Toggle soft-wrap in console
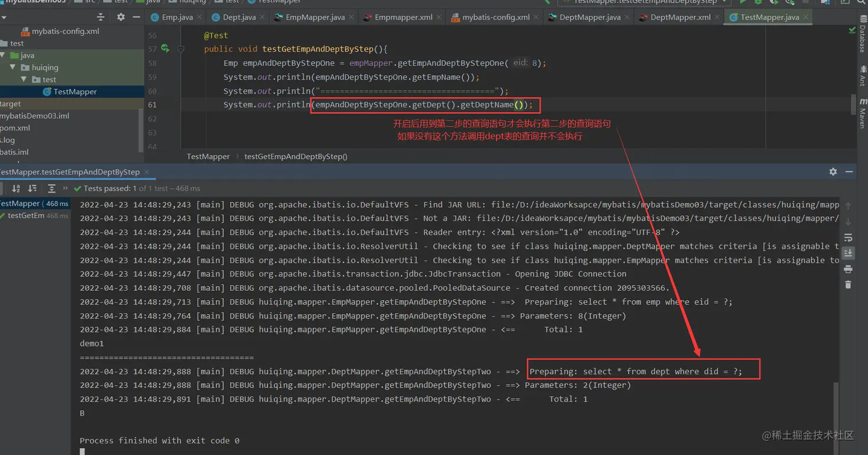The image size is (868, 455). [x=848, y=238]
